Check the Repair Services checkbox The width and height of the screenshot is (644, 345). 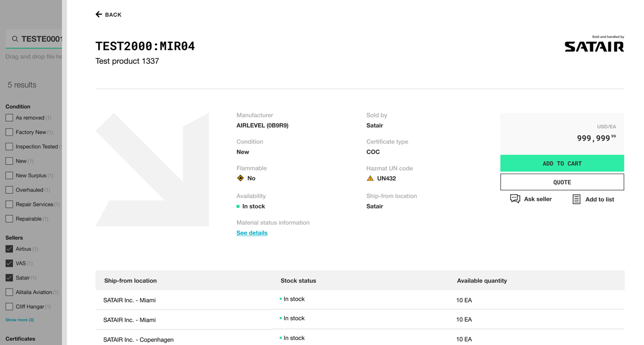pos(9,204)
